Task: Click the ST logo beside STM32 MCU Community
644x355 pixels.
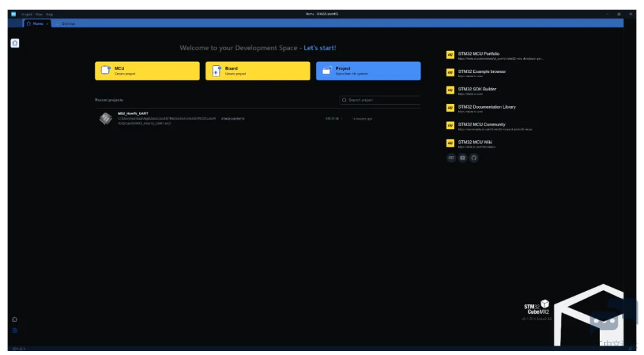Action: 450,126
